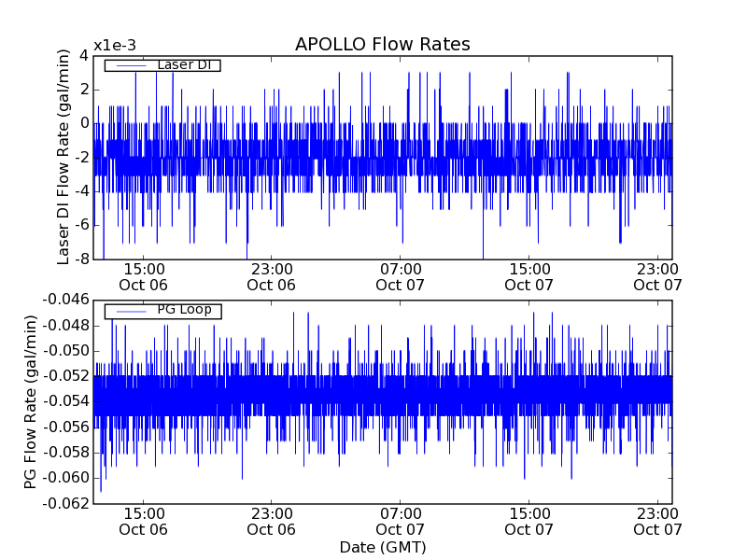Select the "0" tick on Laser DI axis
This screenshot has width=747, height=560.
click(x=84, y=123)
